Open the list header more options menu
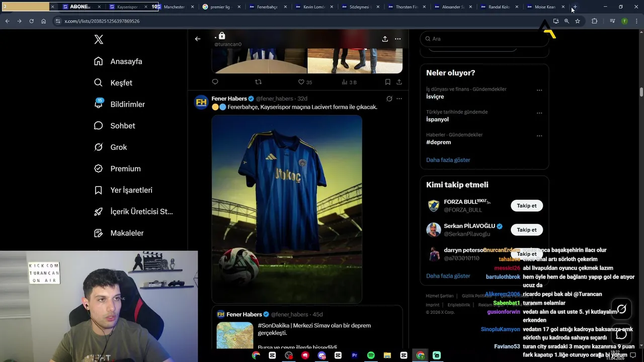This screenshot has width=644, height=362. tap(397, 39)
